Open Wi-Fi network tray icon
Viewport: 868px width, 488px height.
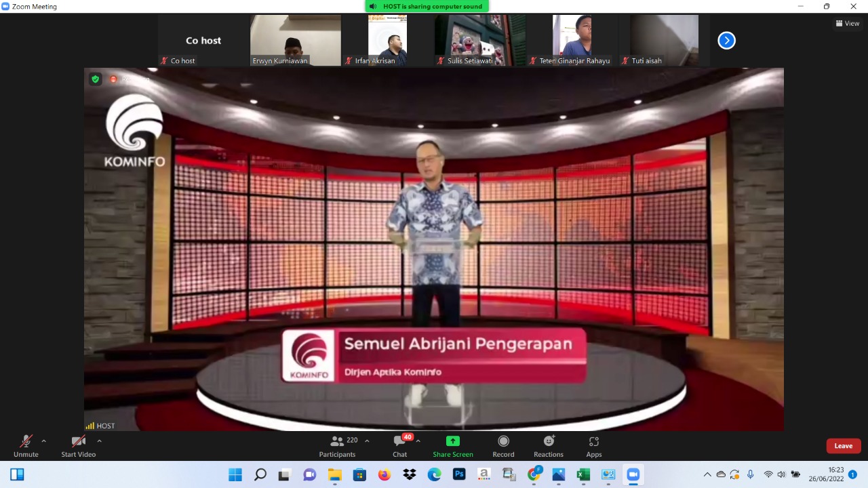coord(768,474)
